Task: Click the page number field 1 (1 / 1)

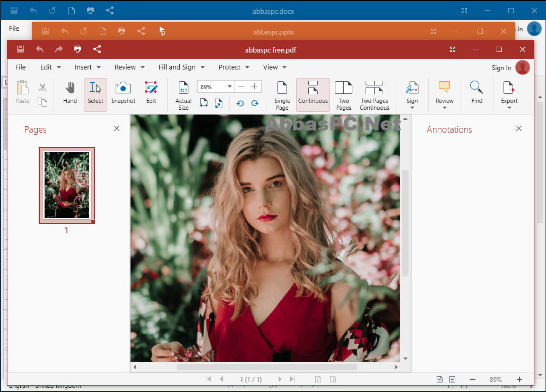Action: coord(250,379)
